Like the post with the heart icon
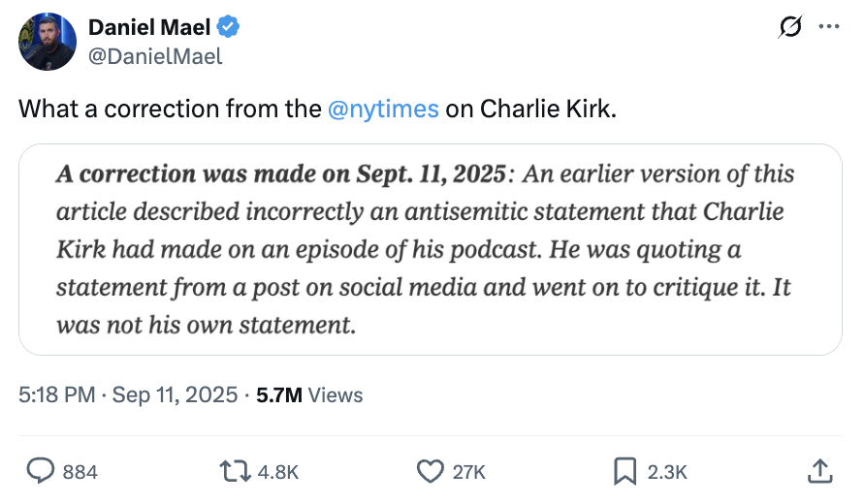 (x=430, y=471)
